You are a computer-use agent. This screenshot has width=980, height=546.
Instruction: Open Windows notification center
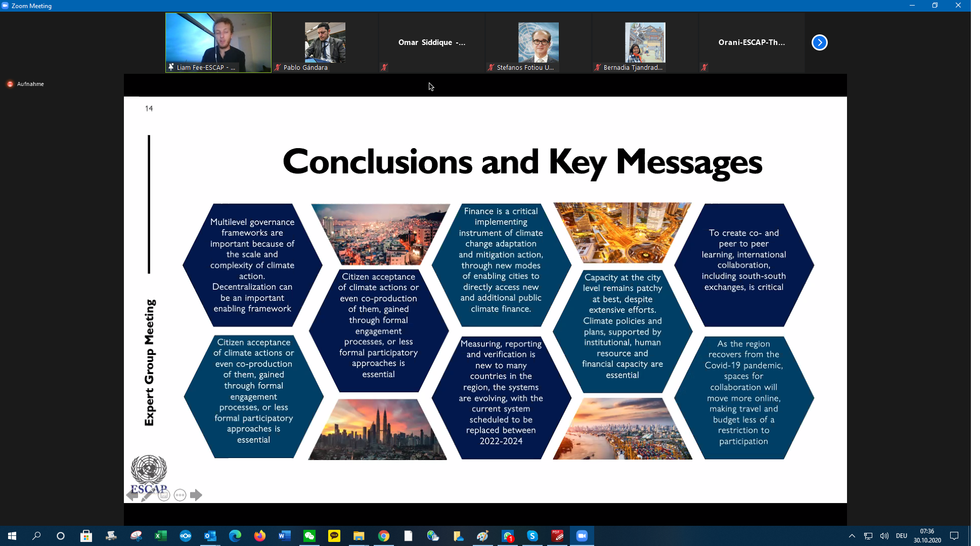tap(954, 536)
